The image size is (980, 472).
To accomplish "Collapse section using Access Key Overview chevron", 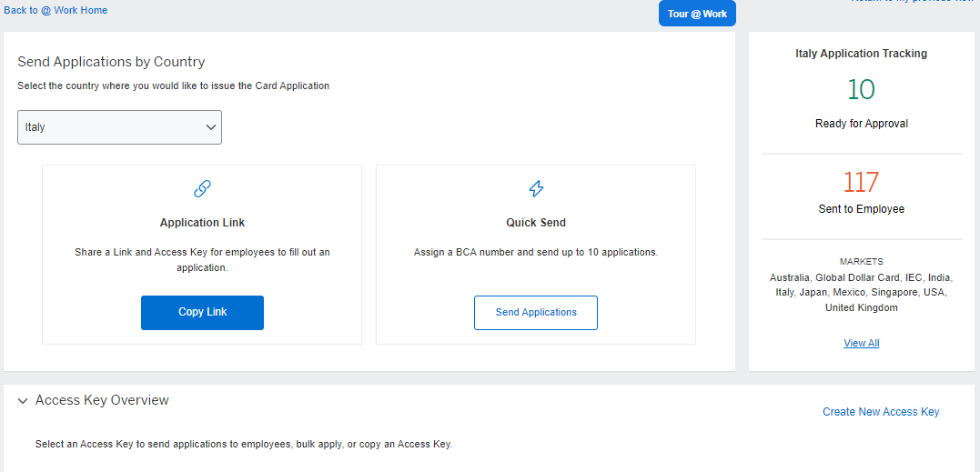I will tap(23, 401).
